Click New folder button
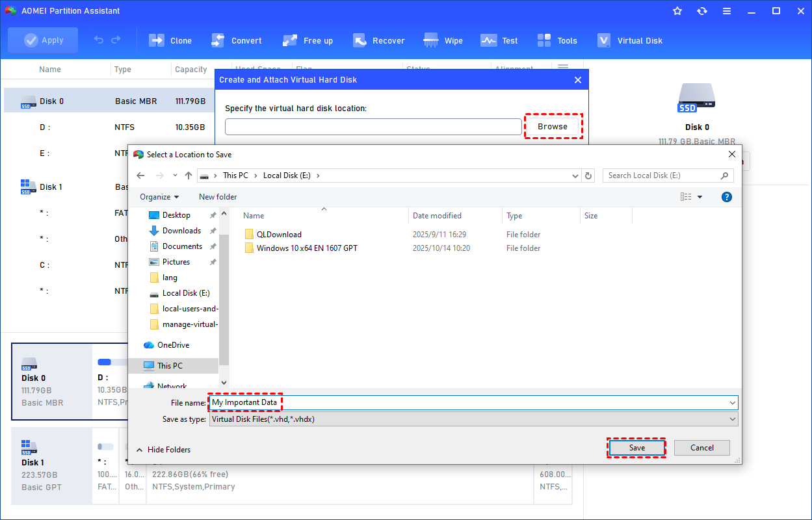The width and height of the screenshot is (812, 520). [x=218, y=197]
